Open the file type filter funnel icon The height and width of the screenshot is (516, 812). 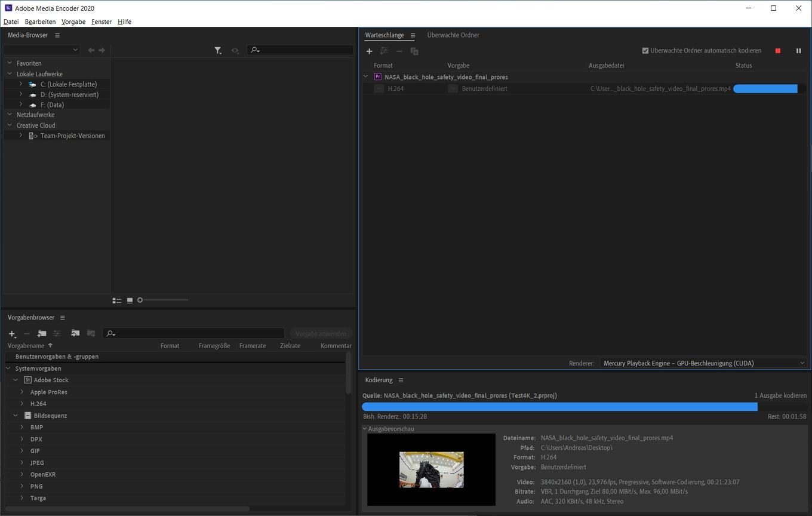coord(218,51)
